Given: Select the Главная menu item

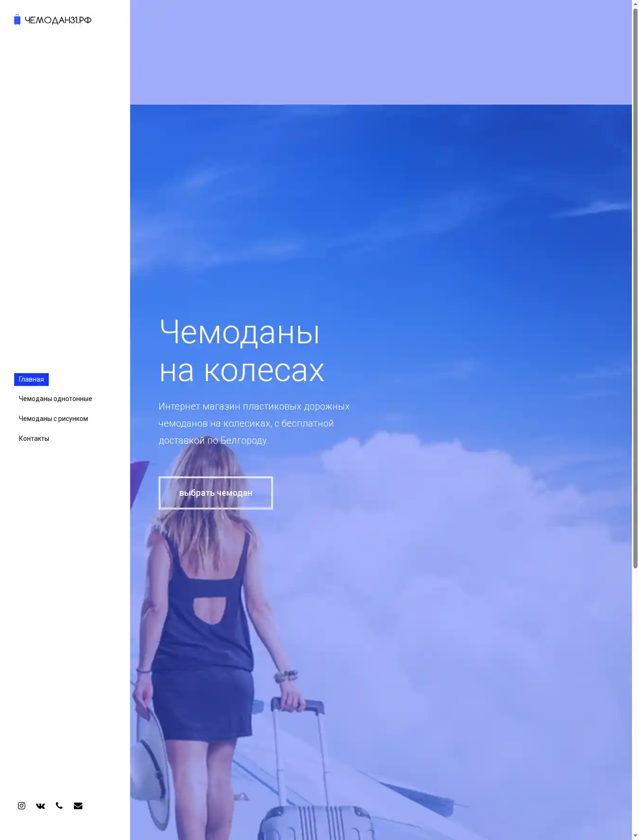Looking at the screenshot, I should click(31, 379).
